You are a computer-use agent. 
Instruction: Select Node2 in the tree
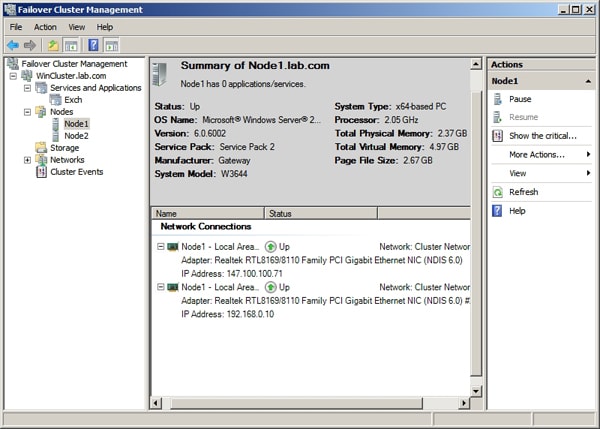(x=76, y=136)
